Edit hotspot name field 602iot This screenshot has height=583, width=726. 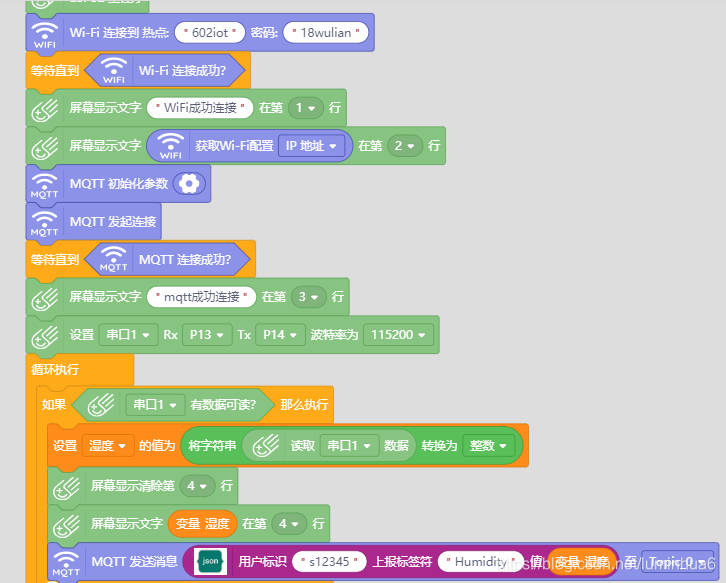tap(210, 33)
